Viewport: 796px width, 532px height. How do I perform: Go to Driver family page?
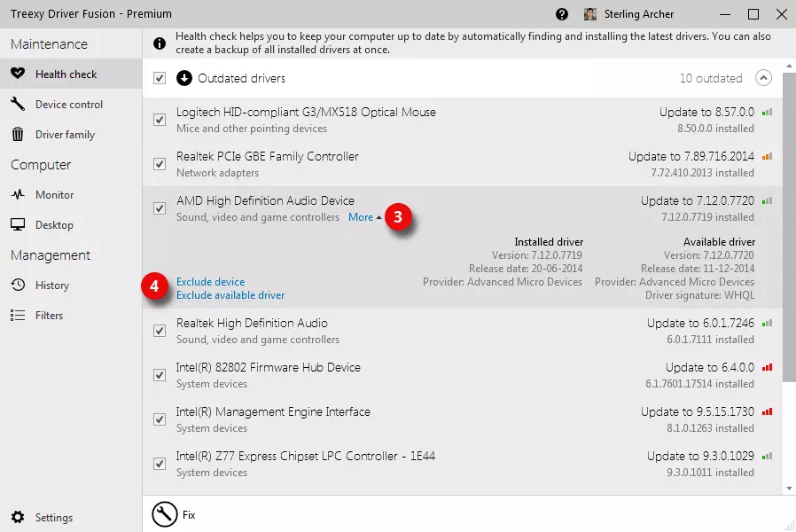tap(71, 135)
